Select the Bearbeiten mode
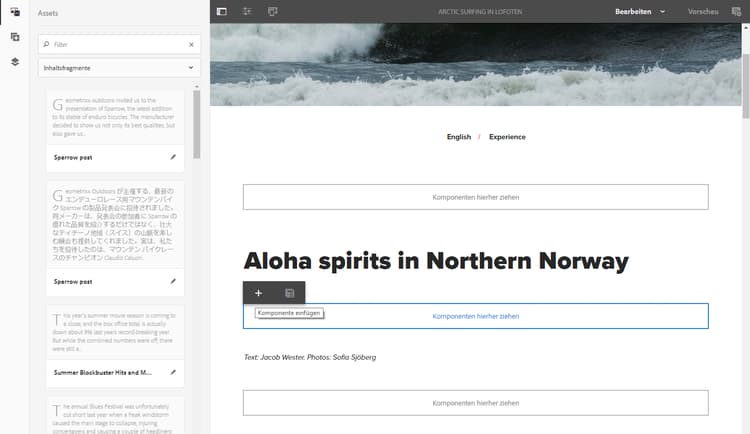Viewport: 750px width, 434px height. point(633,11)
